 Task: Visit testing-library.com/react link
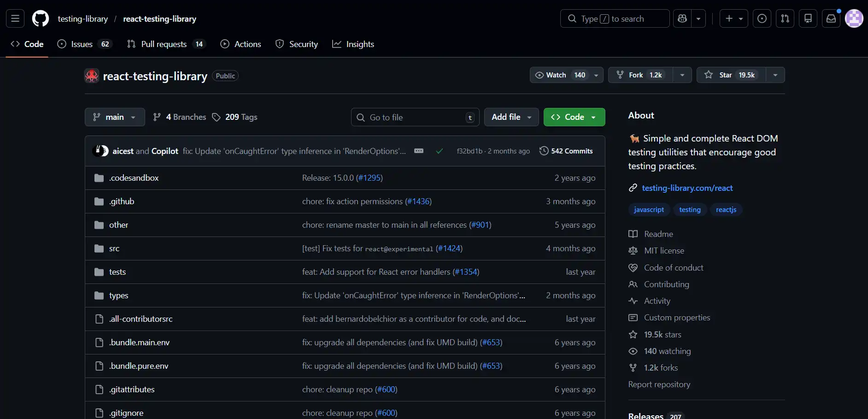coord(688,188)
